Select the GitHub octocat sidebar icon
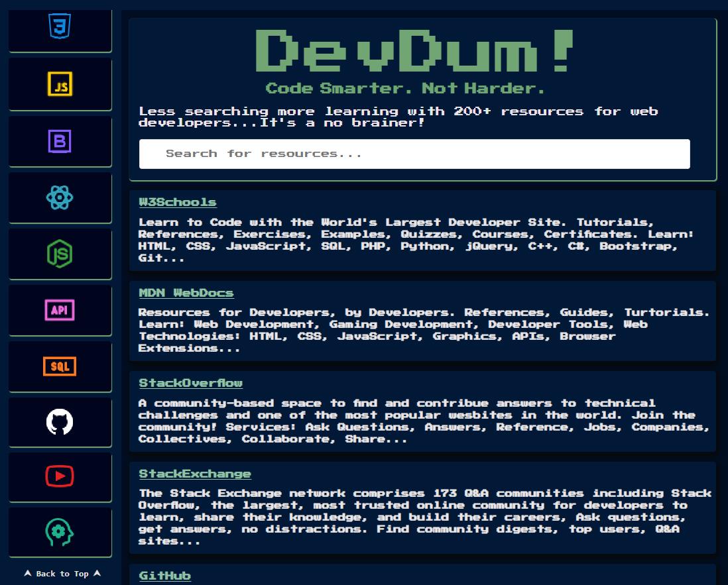 [60, 422]
